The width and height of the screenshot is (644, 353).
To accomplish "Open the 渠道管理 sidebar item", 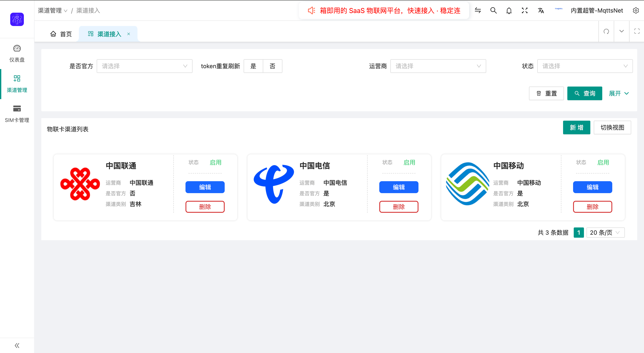I will [x=17, y=84].
